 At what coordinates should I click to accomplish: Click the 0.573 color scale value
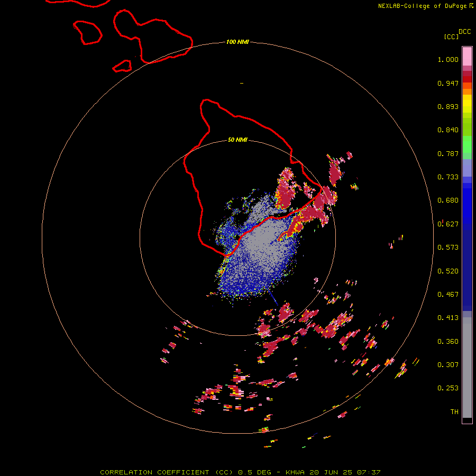tap(448, 248)
